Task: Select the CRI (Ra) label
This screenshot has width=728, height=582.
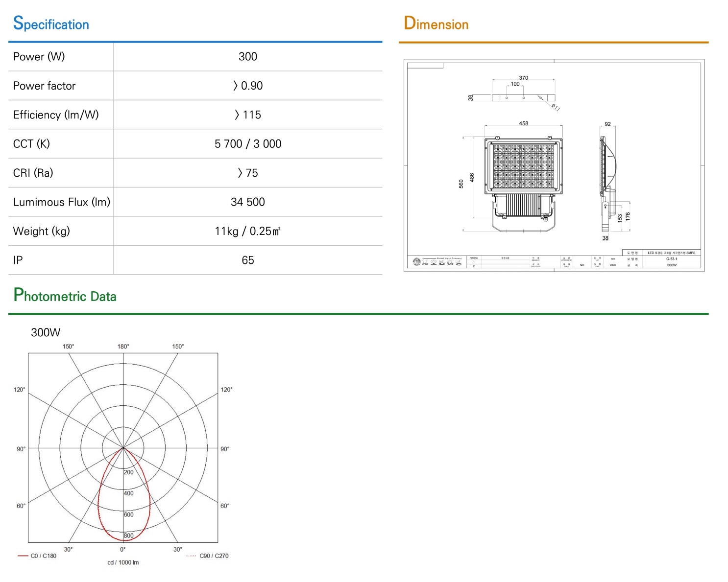Action: [33, 173]
